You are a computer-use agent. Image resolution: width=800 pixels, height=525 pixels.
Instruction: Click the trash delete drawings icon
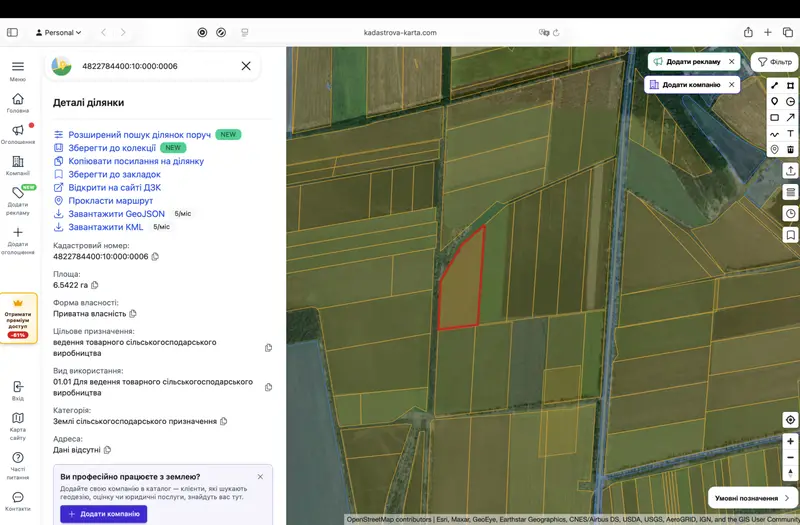[x=790, y=149]
